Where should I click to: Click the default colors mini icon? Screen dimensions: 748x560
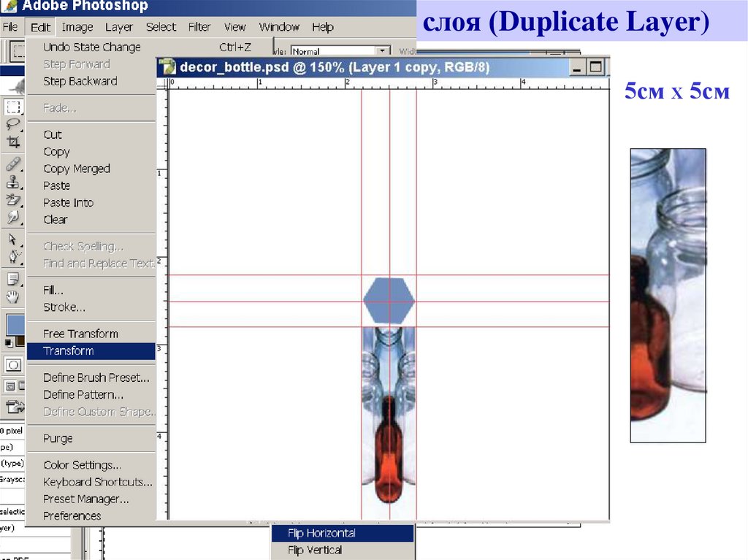(x=9, y=342)
